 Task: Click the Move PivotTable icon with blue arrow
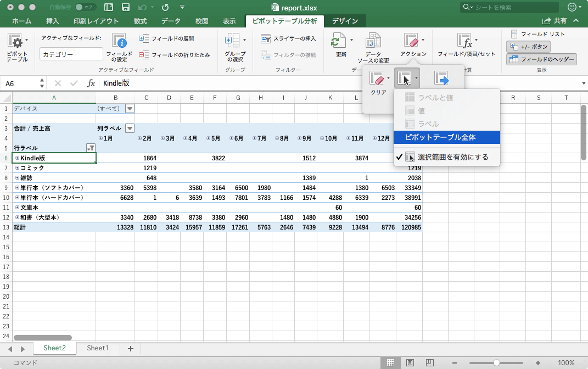(x=441, y=78)
